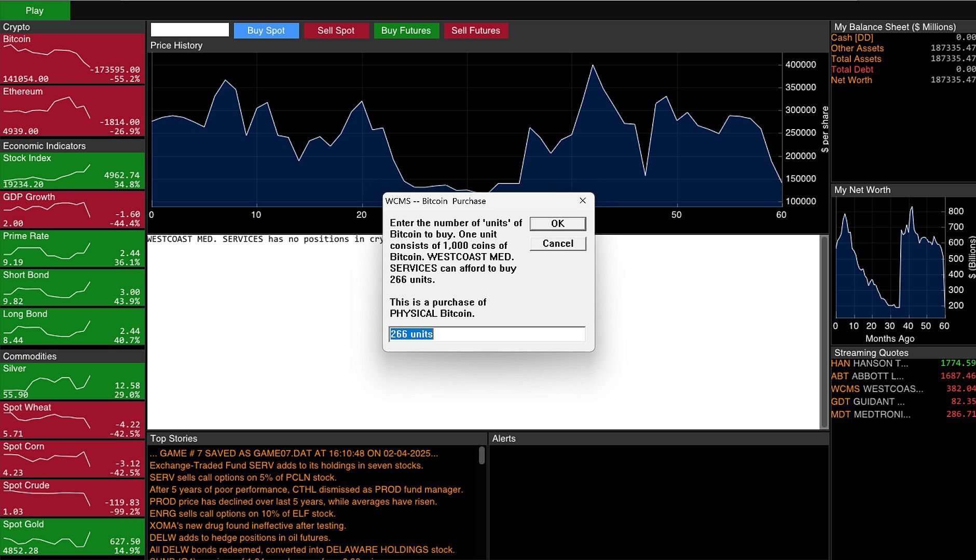976x560 pixels.
Task: Select the Bitcoin crypto tile
Action: pos(73,59)
